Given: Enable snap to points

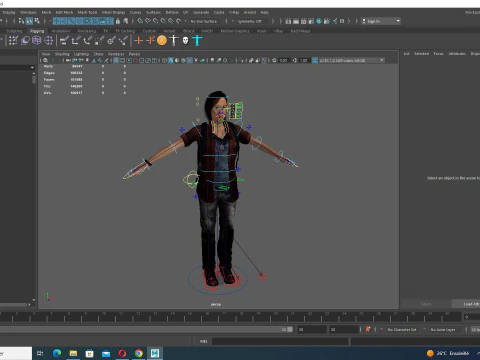Looking at the screenshot, I should pos(156,21).
